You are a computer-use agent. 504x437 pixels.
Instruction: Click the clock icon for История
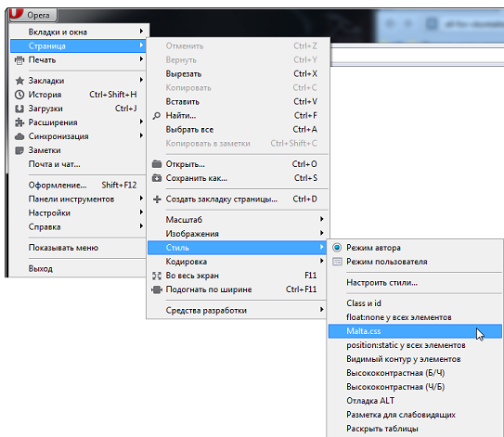pyautogui.click(x=19, y=95)
